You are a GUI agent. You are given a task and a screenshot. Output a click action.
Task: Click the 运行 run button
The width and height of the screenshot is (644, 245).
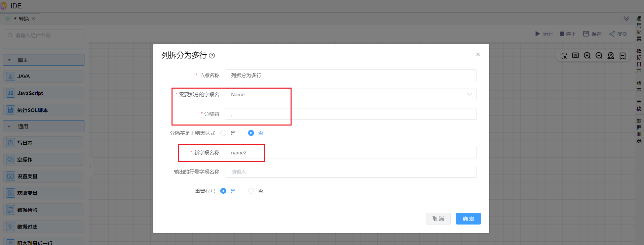tap(544, 34)
